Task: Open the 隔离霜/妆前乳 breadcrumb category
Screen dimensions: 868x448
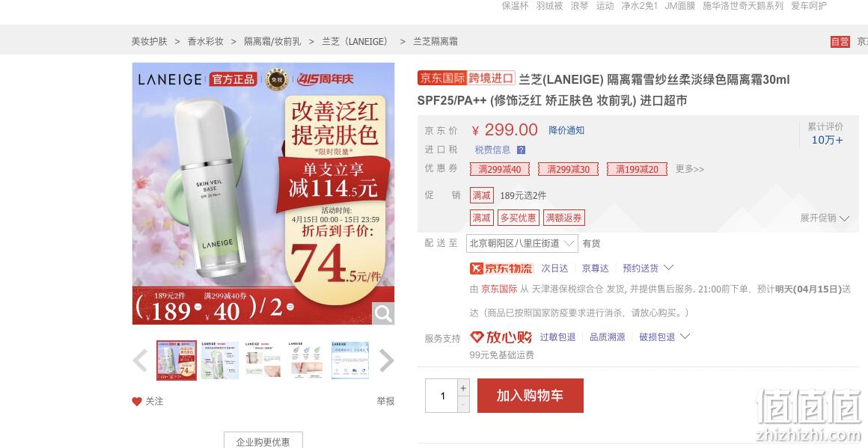Action: [x=272, y=41]
